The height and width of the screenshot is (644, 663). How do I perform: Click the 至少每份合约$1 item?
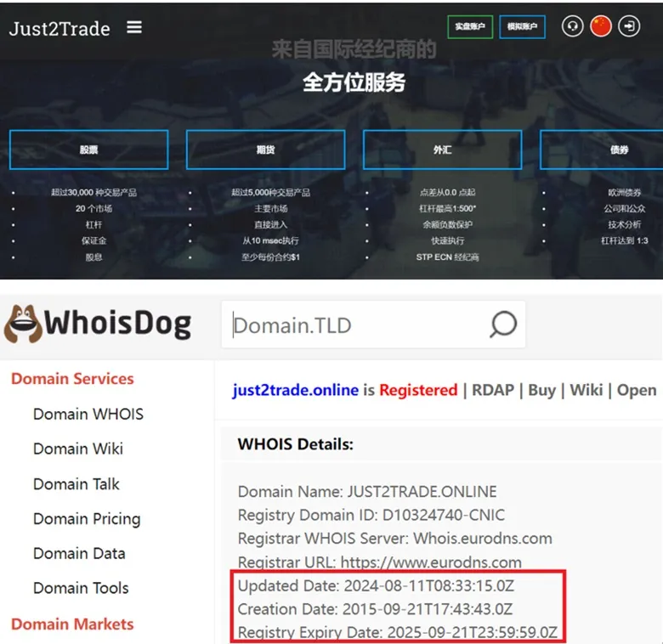click(270, 257)
